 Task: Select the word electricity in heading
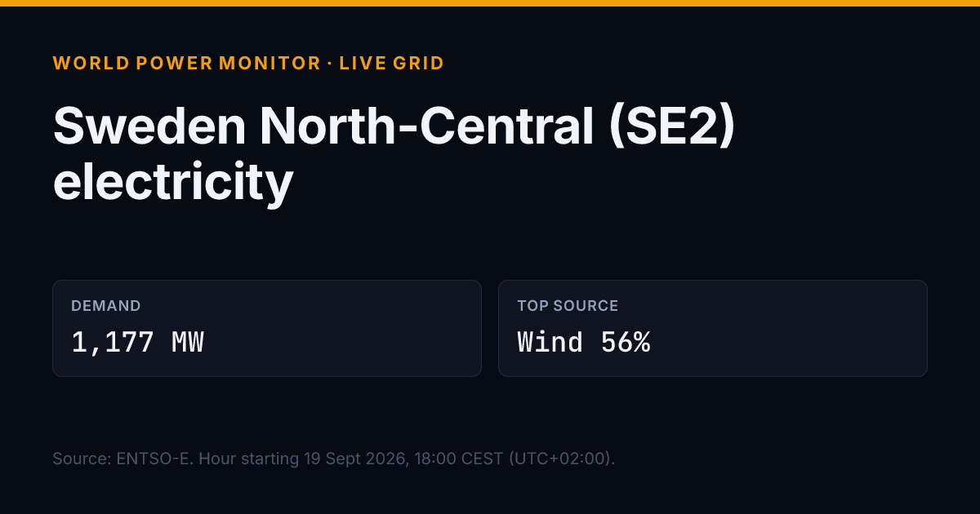(173, 182)
